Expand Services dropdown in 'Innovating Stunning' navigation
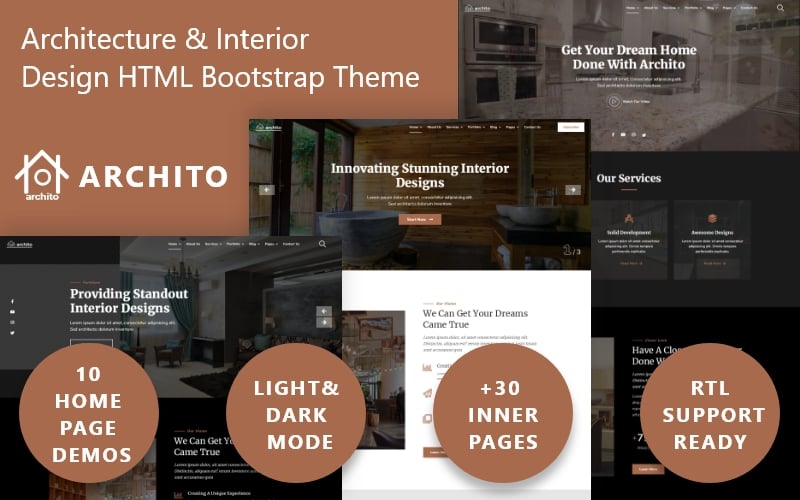The height and width of the screenshot is (500, 800). [454, 127]
